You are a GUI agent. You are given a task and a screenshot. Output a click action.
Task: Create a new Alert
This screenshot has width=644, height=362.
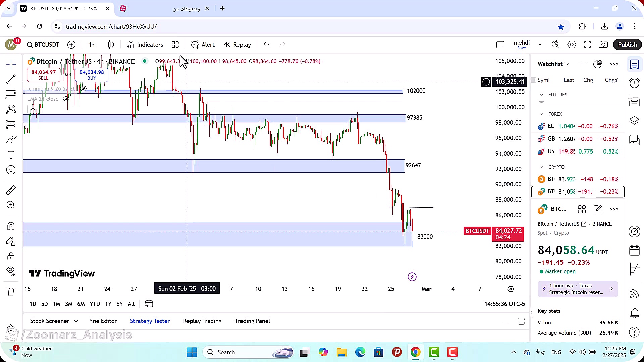click(x=203, y=45)
